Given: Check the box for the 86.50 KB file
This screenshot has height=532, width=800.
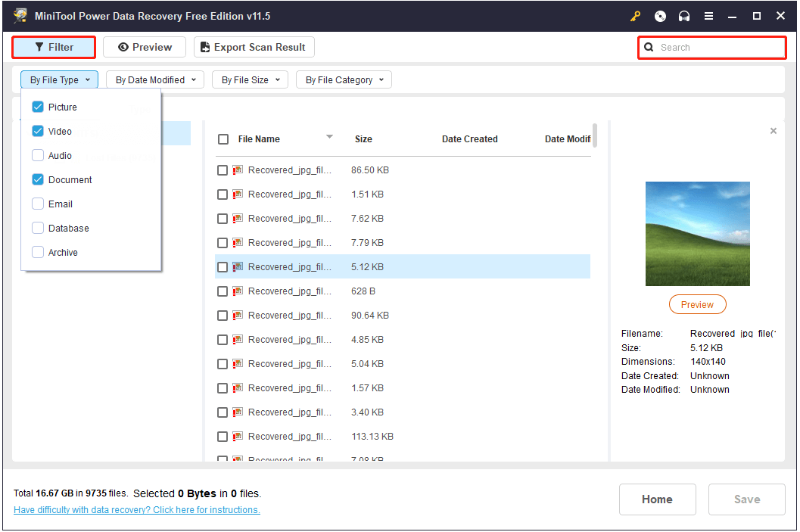Looking at the screenshot, I should [x=223, y=170].
